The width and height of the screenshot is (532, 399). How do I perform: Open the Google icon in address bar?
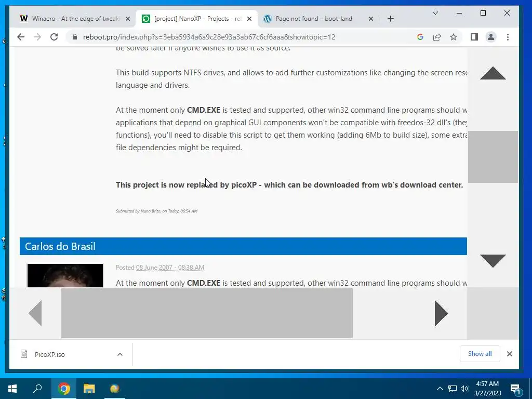point(420,37)
